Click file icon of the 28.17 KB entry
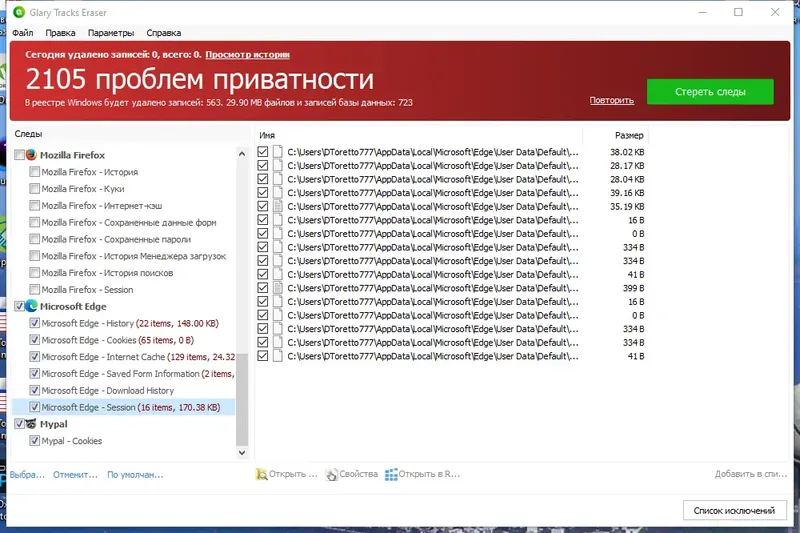The height and width of the screenshot is (533, 800). (x=278, y=165)
